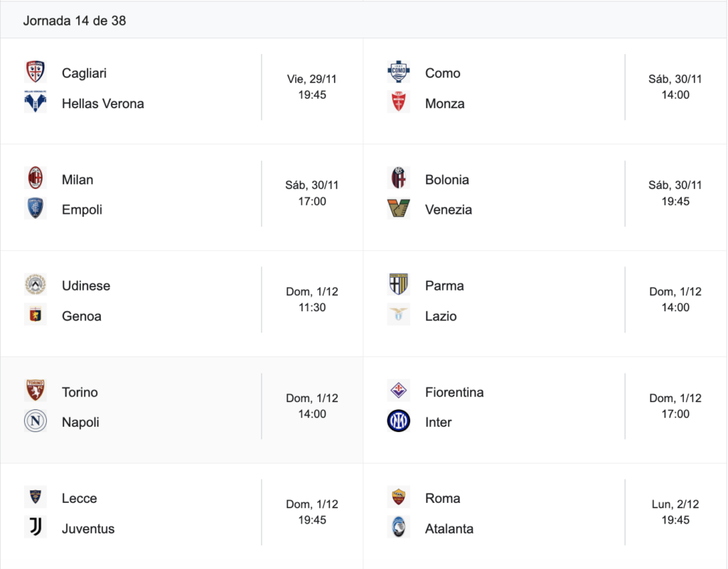Click the Venezia team logo
The height and width of the screenshot is (569, 728).
tap(398, 208)
